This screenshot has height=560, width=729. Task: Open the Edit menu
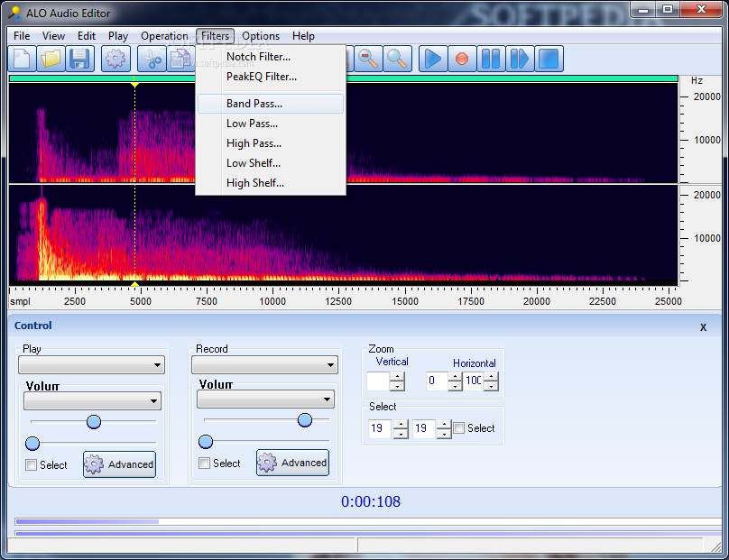87,36
